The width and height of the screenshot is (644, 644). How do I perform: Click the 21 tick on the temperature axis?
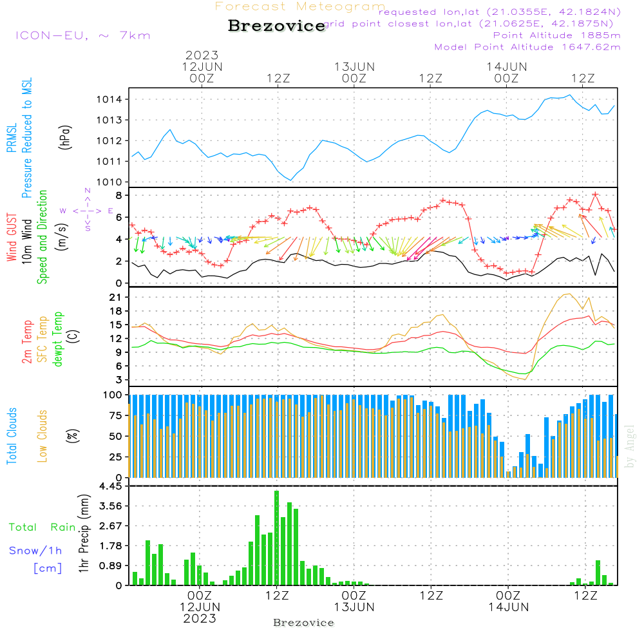[x=115, y=298]
